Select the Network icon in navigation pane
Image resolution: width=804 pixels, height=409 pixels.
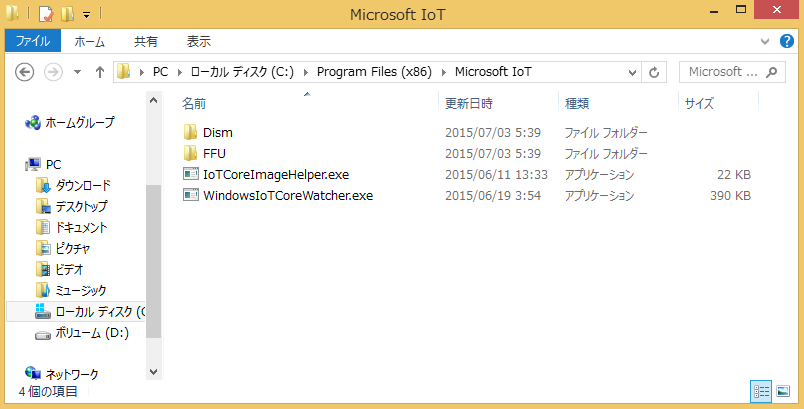click(x=33, y=374)
